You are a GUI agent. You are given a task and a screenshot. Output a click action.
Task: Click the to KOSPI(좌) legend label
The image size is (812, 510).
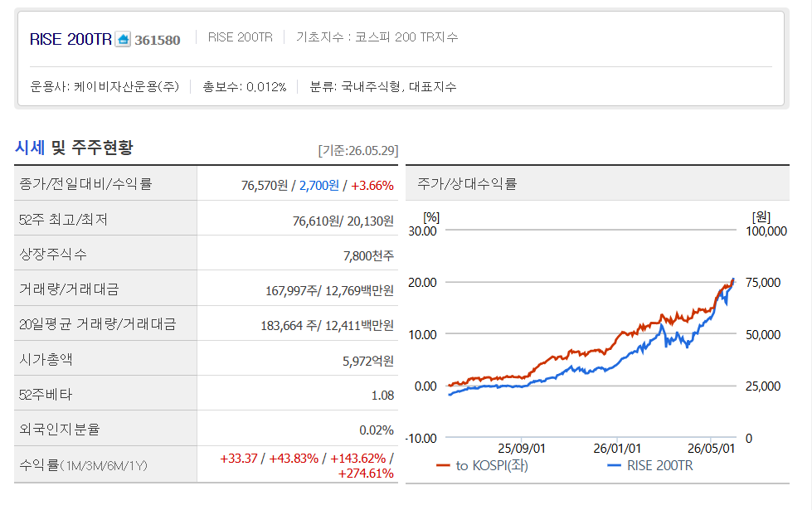pos(492,465)
